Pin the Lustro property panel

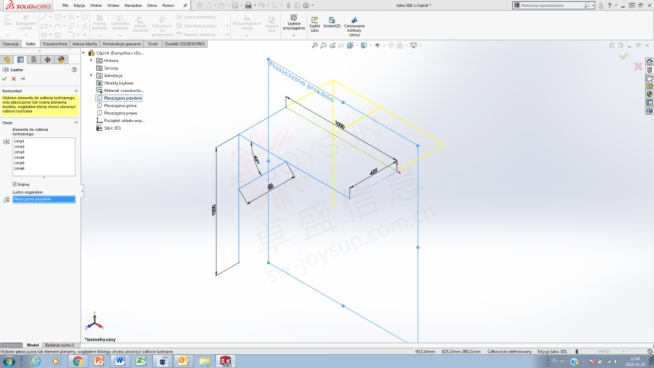[23, 78]
